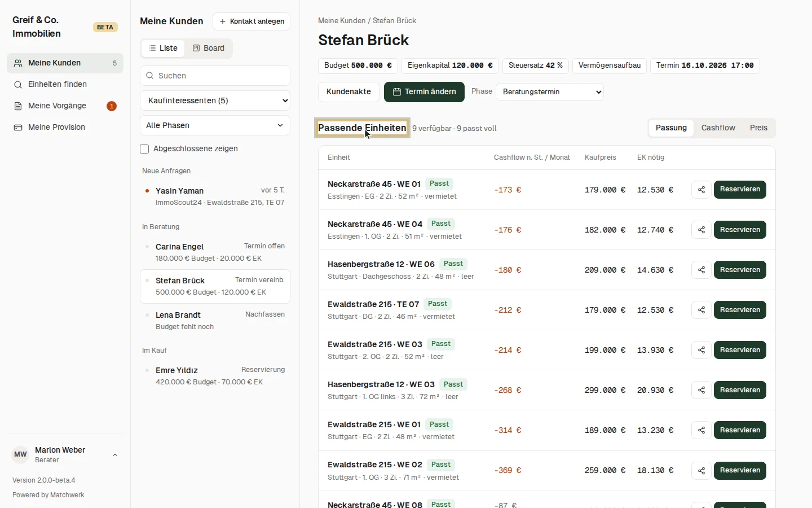This screenshot has height=508, width=812.
Task: Click the Passende Einheiten heading
Action: pyautogui.click(x=362, y=128)
